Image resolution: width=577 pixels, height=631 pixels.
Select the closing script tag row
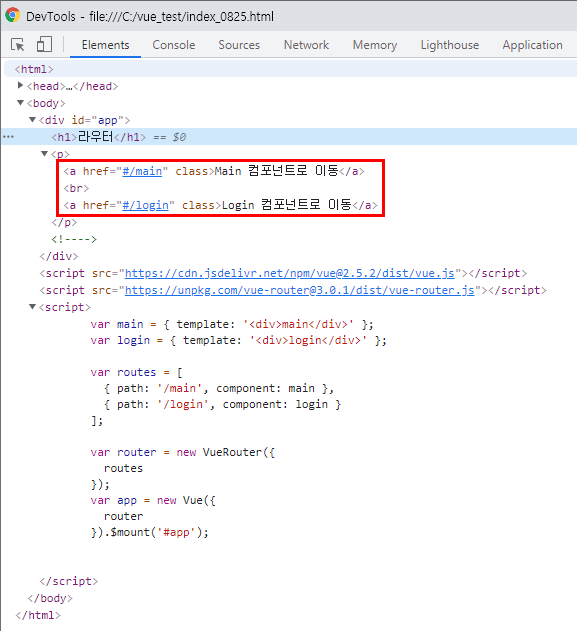pos(68,581)
